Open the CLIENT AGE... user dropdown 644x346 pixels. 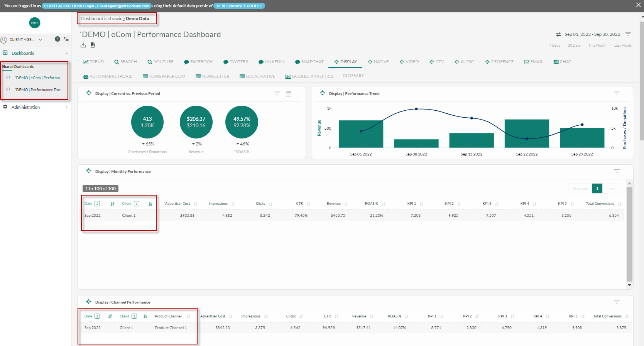22,39
